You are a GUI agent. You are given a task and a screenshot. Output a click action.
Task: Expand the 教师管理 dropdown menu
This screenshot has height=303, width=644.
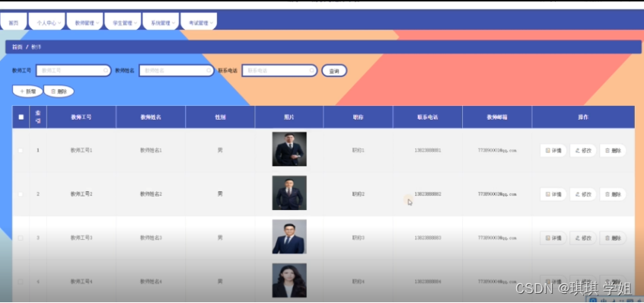tap(86, 23)
